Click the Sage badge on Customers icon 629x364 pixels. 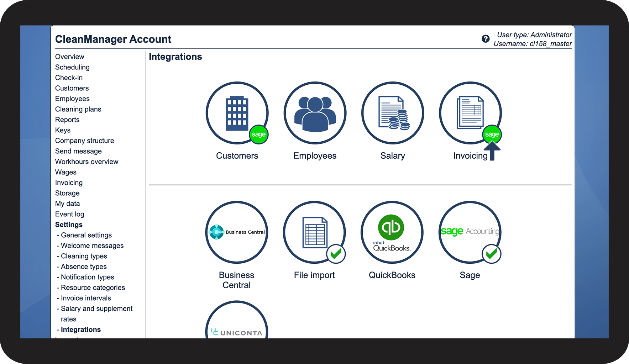click(x=259, y=134)
